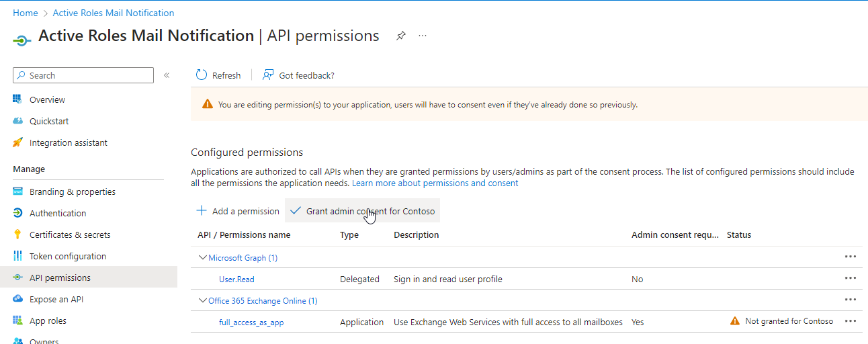This screenshot has width=868, height=344.
Task: Click the Sign in and read user profile description
Action: [448, 279]
